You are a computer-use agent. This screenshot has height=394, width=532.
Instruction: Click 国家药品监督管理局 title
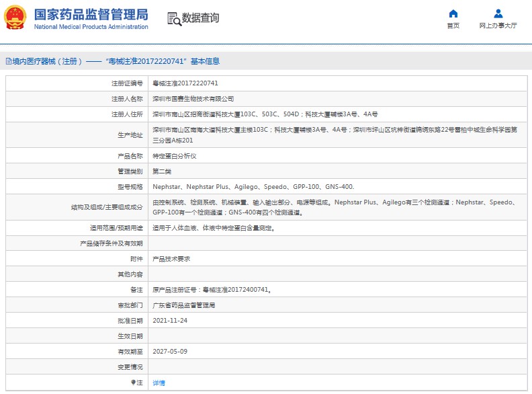(x=91, y=15)
